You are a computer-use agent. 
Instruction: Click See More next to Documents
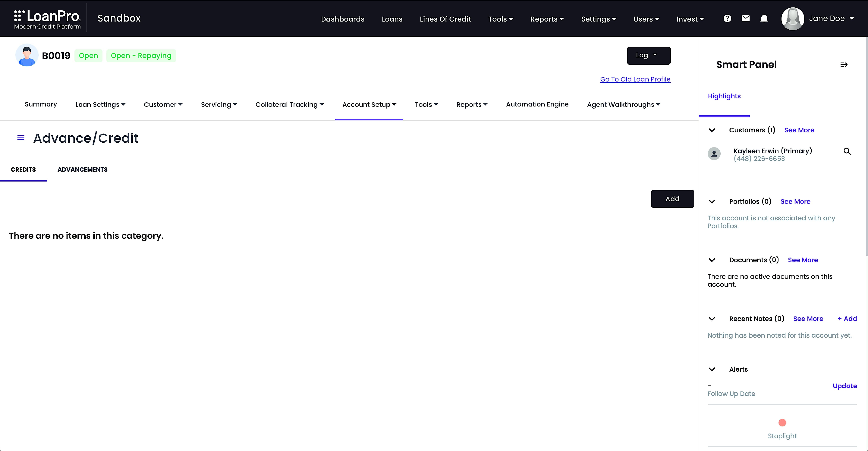pos(803,260)
